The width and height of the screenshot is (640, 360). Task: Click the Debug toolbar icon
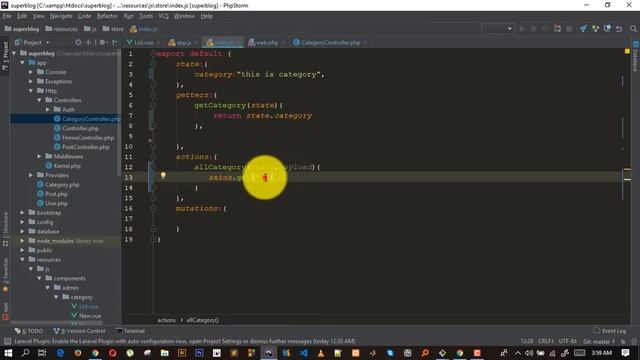click(x=533, y=29)
